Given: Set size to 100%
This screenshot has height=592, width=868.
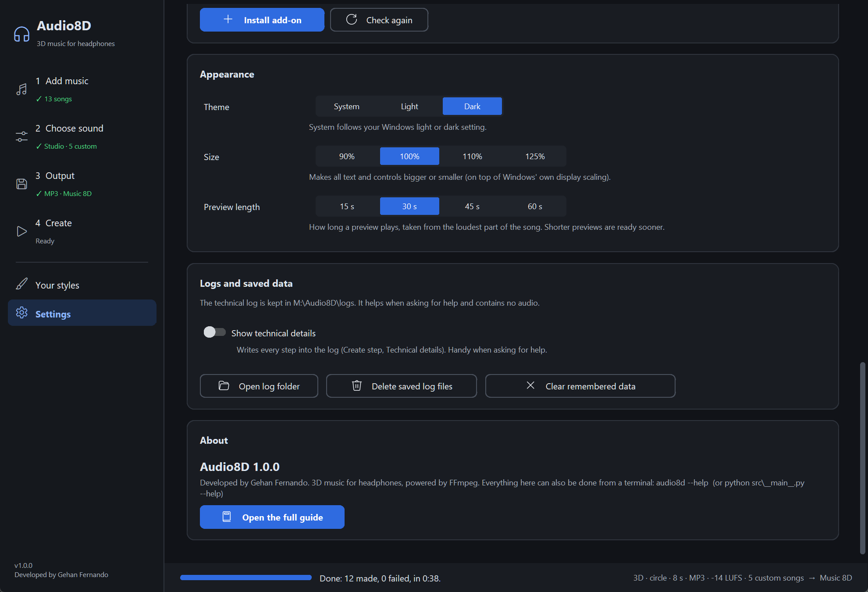Looking at the screenshot, I should point(409,156).
